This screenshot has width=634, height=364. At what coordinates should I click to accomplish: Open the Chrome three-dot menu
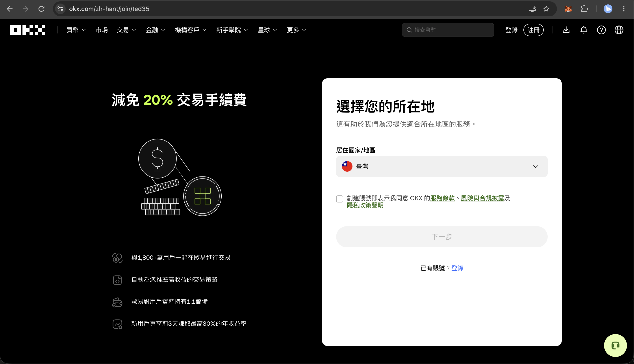click(x=624, y=9)
